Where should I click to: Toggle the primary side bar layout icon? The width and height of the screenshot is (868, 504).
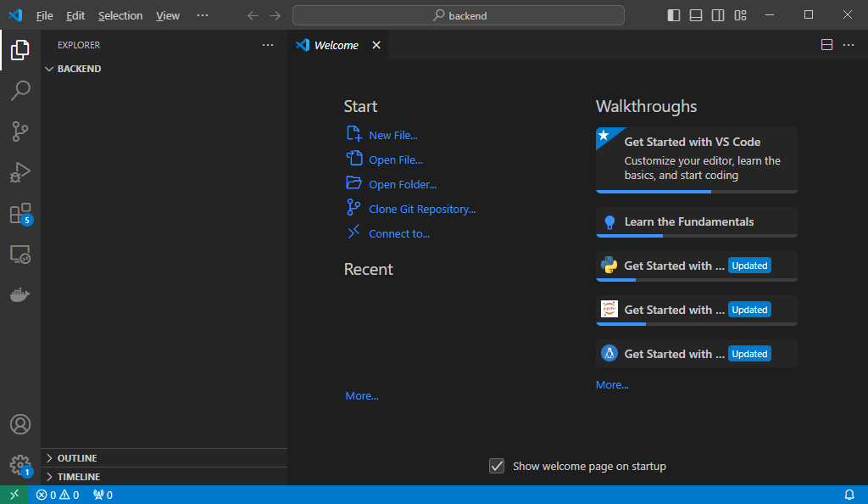674,15
